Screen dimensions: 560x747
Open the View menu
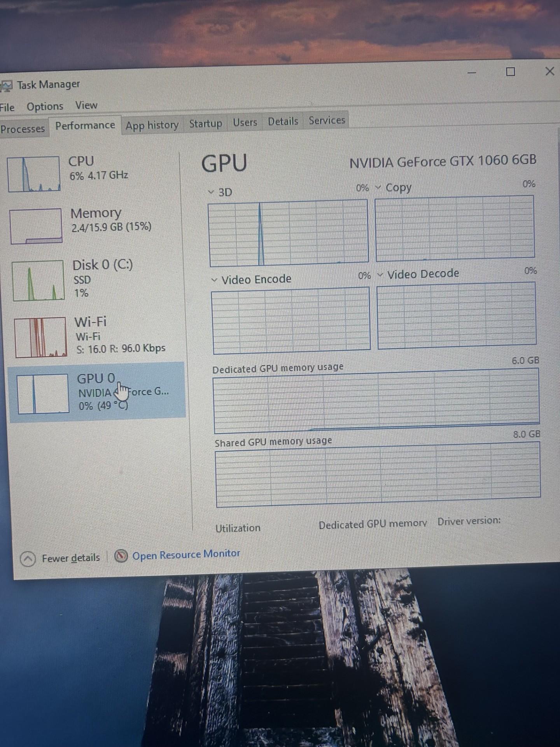coord(86,105)
